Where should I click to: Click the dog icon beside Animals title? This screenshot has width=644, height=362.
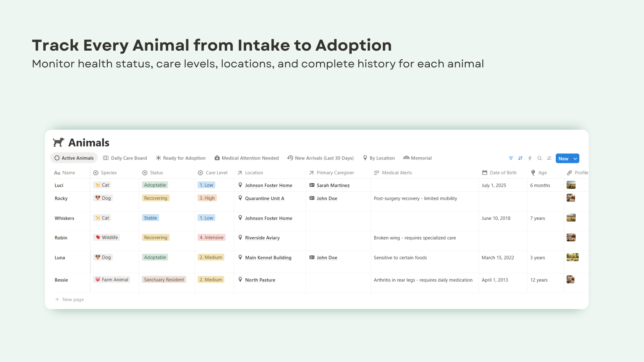[58, 142]
